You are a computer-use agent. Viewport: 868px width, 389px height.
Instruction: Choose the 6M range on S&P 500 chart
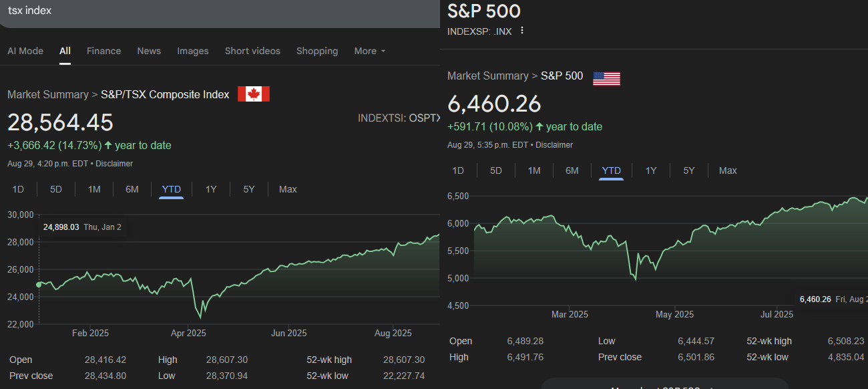(x=572, y=170)
